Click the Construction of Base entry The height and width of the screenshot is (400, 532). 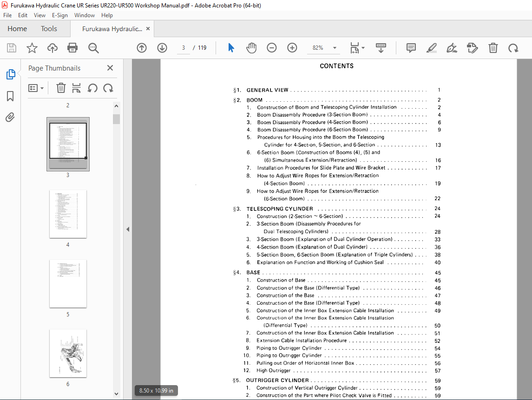(x=343, y=280)
